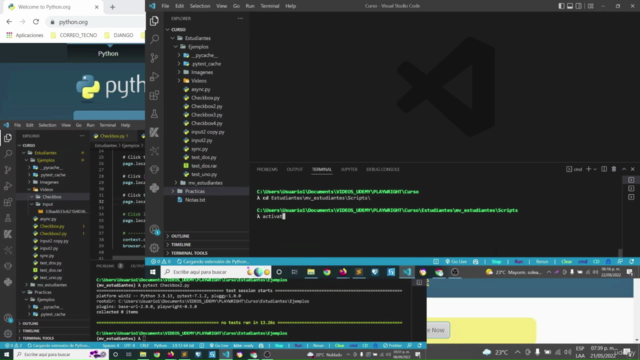
Task: Split the terminal in front VS Code window
Action: [604, 169]
